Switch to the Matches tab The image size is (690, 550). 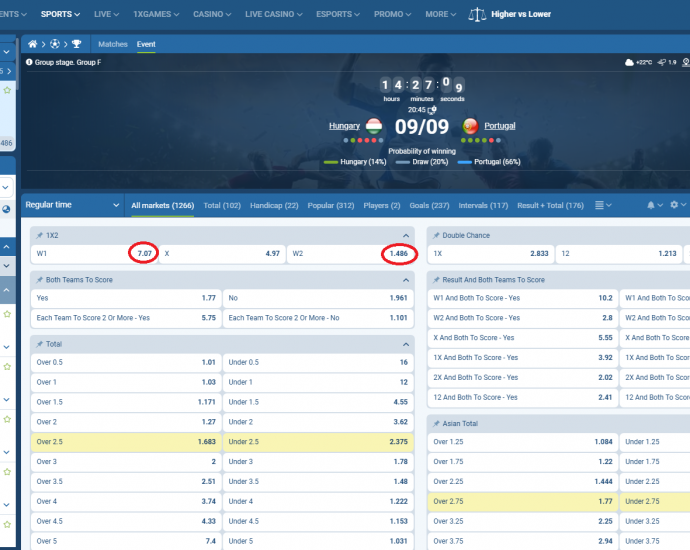tap(113, 44)
